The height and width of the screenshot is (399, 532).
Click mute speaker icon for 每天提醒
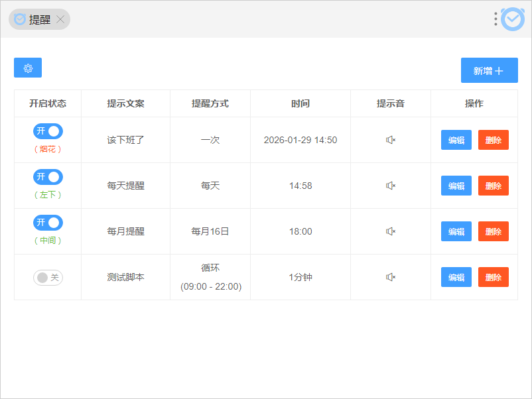point(391,186)
